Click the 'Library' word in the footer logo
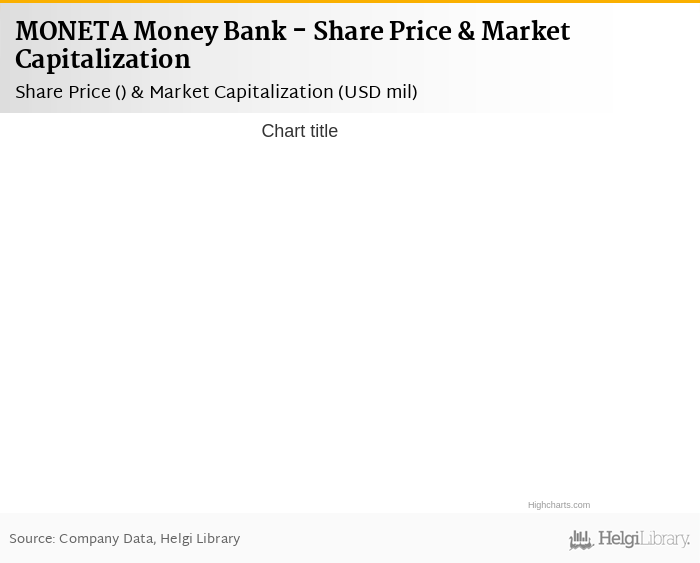The image size is (700, 563). (665, 540)
